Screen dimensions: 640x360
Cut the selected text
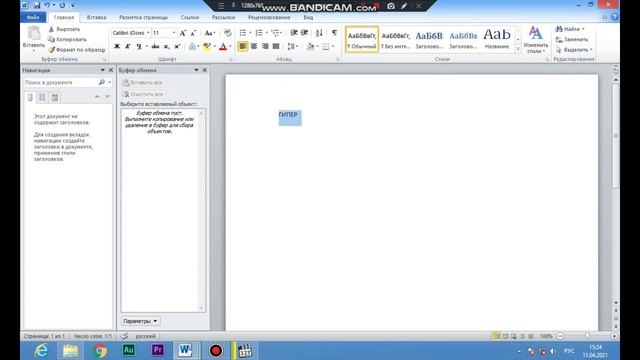point(64,29)
